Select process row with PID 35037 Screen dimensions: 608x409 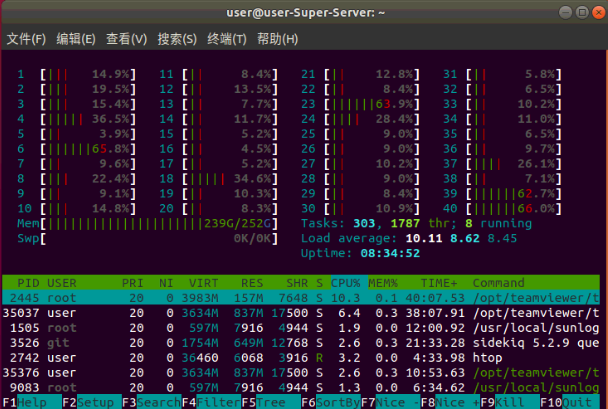pos(301,313)
